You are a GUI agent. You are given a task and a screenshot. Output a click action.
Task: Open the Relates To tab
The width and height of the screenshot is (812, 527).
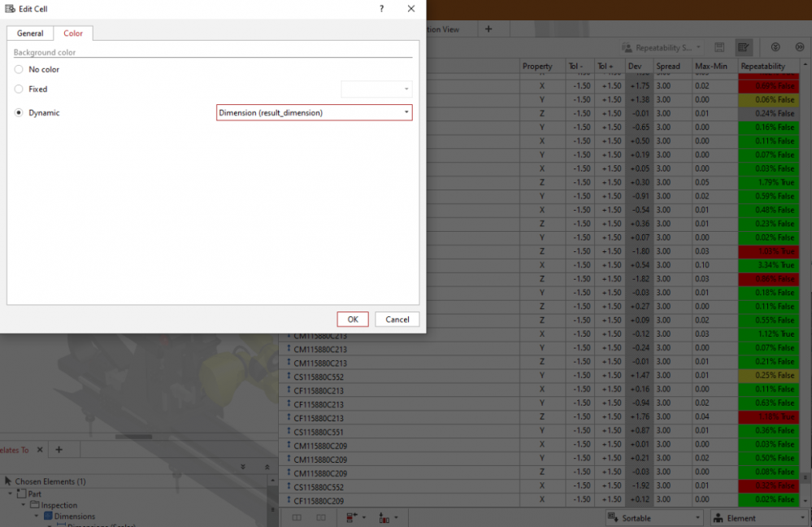tap(15, 450)
